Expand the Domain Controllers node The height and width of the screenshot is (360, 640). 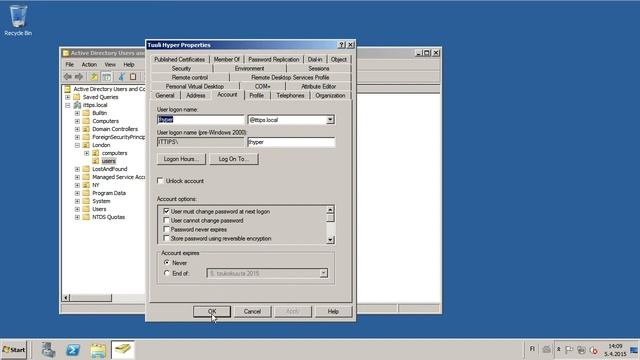77,129
